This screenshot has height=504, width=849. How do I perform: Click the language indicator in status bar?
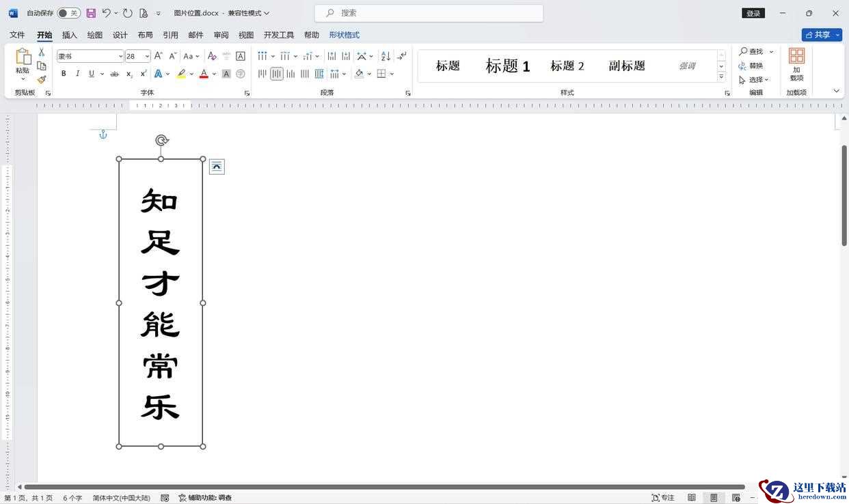click(x=122, y=498)
